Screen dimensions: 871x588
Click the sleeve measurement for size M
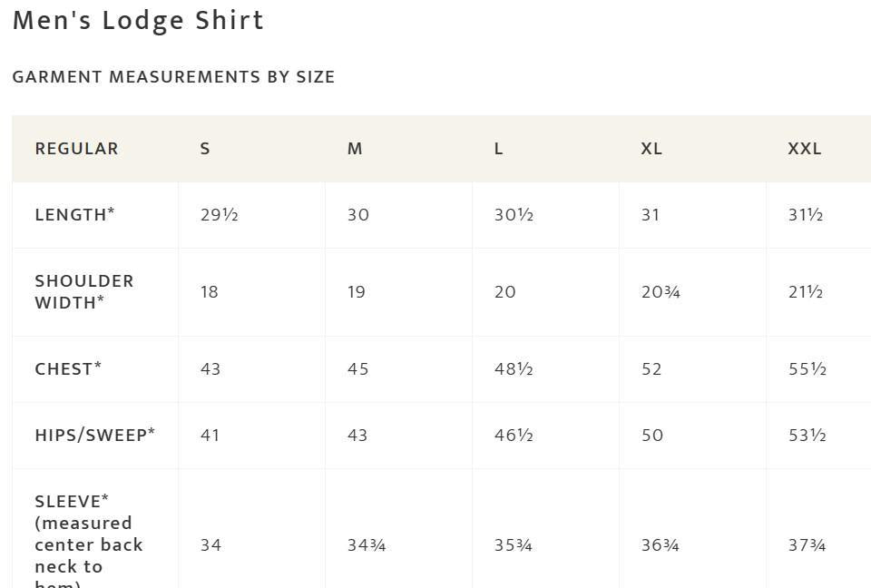tap(367, 545)
